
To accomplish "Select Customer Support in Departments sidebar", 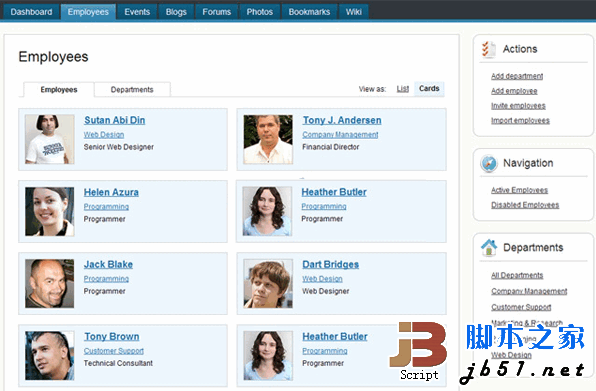I will pos(521,307).
